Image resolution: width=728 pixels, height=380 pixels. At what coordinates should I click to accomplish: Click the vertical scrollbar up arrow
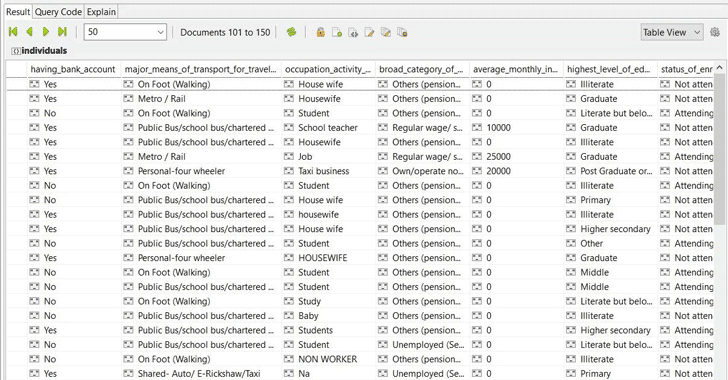720,67
